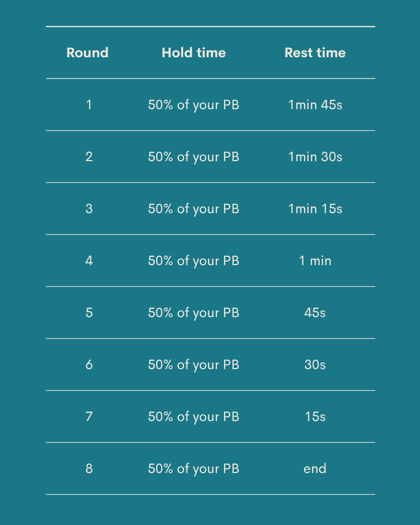Click round 1 hold time 50% of your PB
This screenshot has width=420, height=525.
pyautogui.click(x=194, y=105)
